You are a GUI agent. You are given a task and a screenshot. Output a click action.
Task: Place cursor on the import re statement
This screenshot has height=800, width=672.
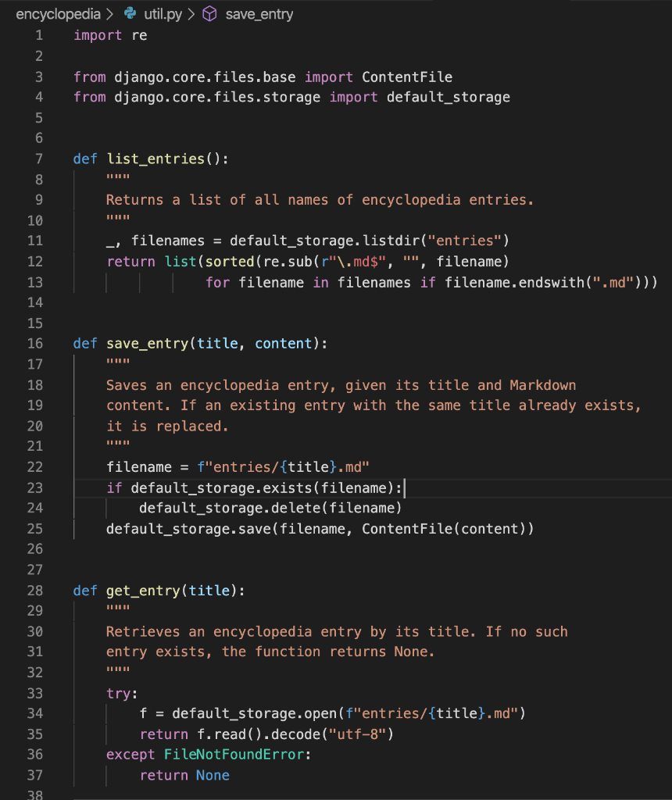(109, 34)
